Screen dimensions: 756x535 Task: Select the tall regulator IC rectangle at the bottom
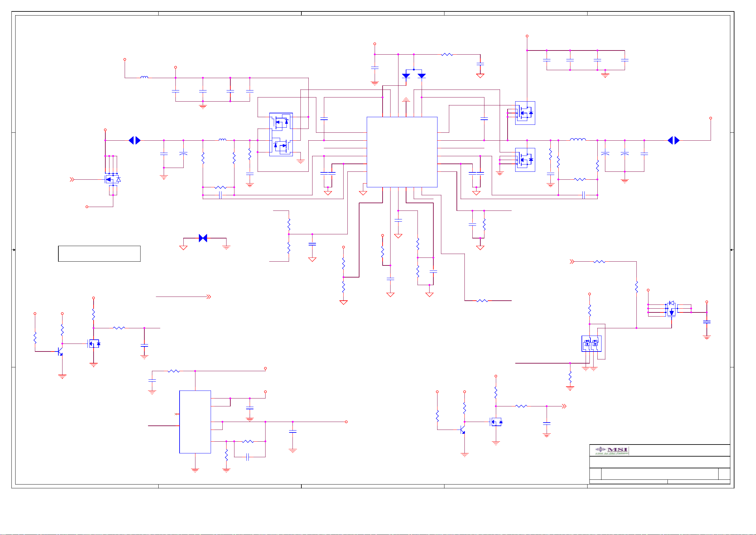click(195, 422)
